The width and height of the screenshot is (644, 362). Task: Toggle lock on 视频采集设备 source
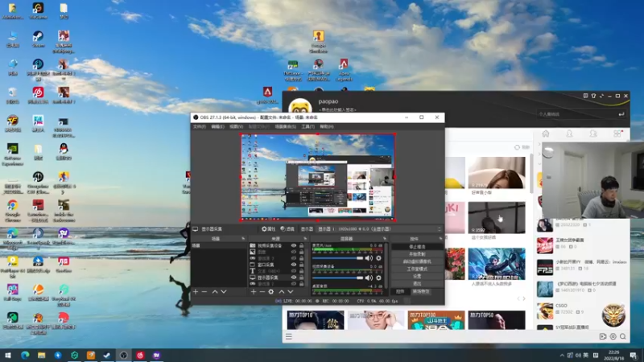(301, 245)
